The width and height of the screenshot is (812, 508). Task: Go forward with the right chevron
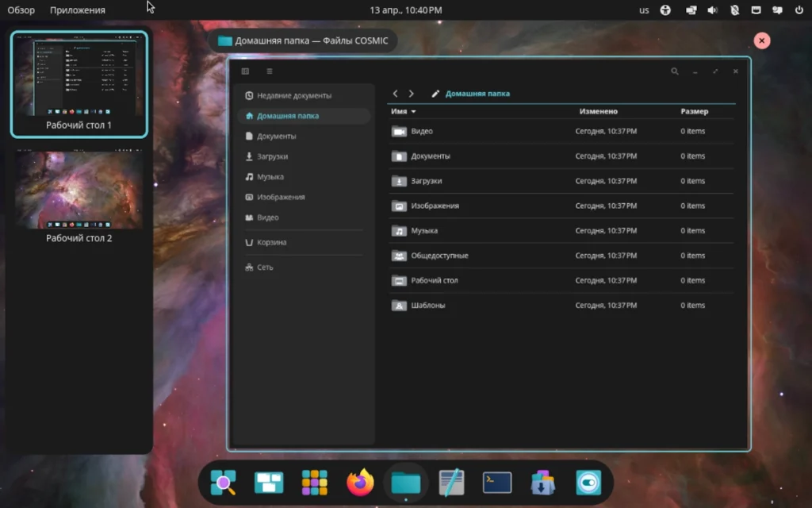[x=412, y=94]
